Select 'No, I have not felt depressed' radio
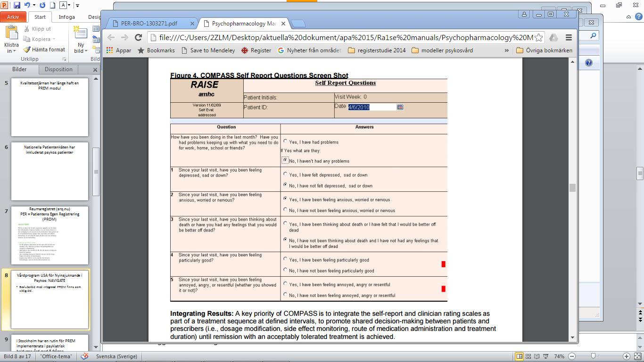Viewport: 644px width, 362px height. 285,185
